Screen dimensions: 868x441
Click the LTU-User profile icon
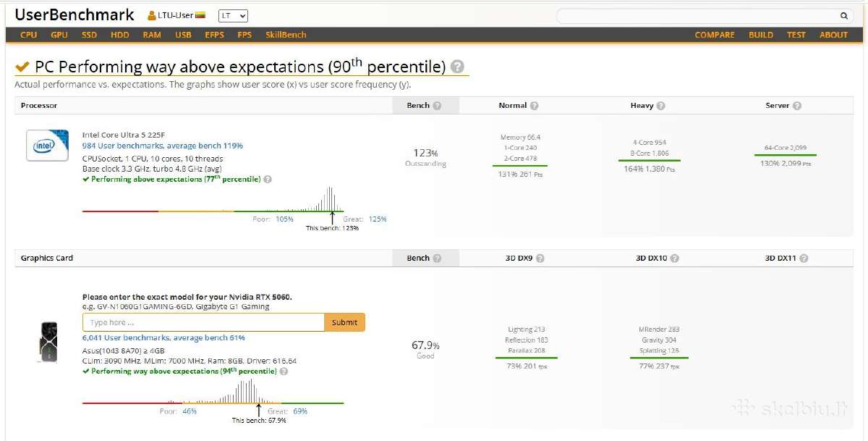pyautogui.click(x=151, y=15)
